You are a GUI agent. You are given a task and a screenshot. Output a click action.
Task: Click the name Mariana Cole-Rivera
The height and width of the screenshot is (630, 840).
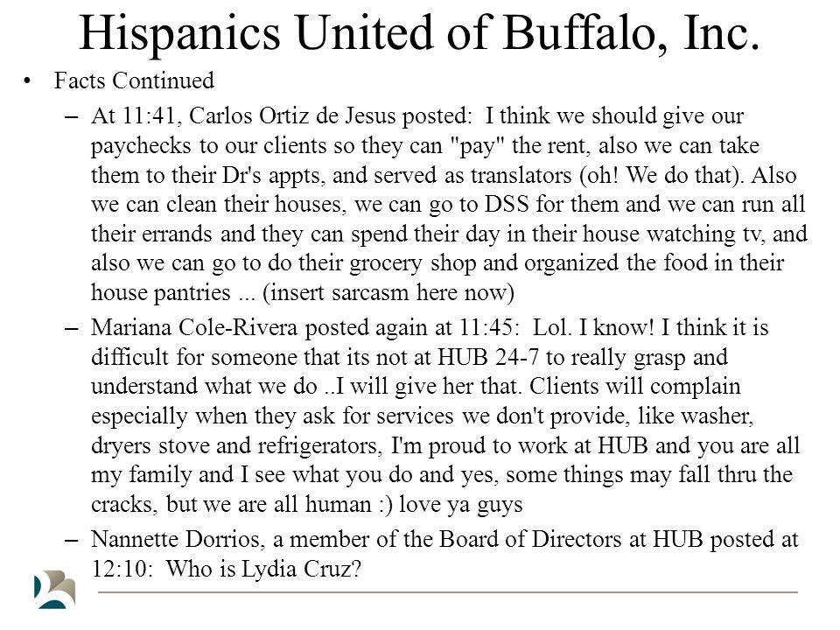194,327
